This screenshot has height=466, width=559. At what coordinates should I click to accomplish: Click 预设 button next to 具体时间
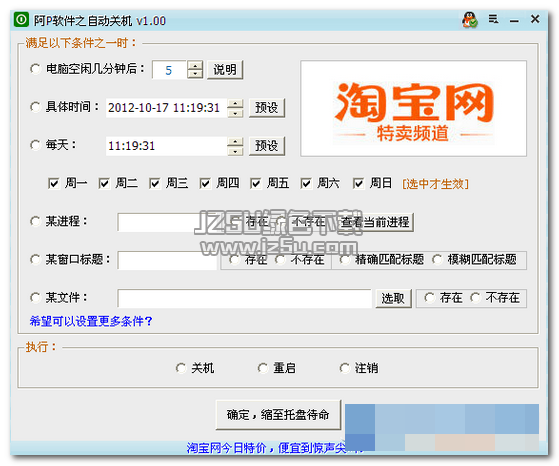click(x=267, y=108)
